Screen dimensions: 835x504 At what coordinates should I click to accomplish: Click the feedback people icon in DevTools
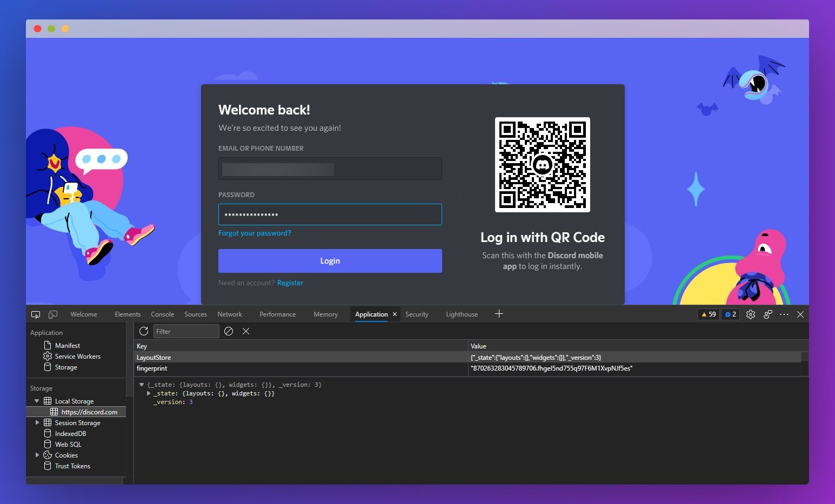tap(768, 314)
